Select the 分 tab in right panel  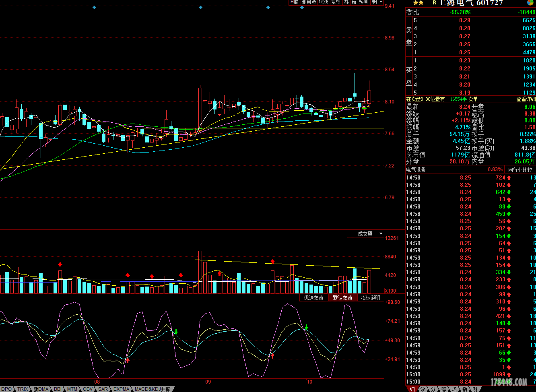(433, 389)
